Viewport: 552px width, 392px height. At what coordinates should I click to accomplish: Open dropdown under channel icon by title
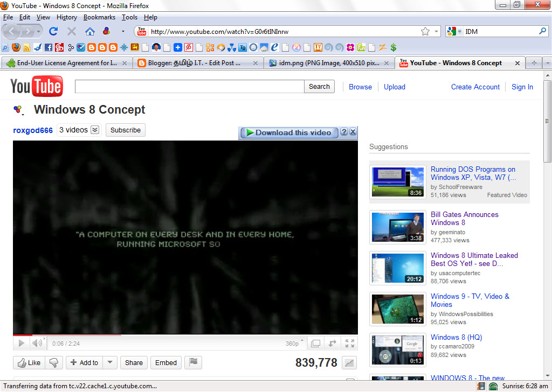tap(23, 115)
